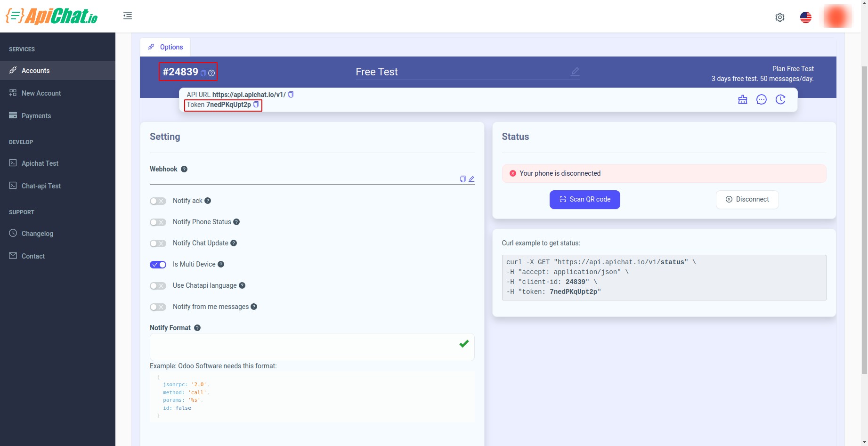
Task: Copy the account ID #24839
Action: [203, 73]
